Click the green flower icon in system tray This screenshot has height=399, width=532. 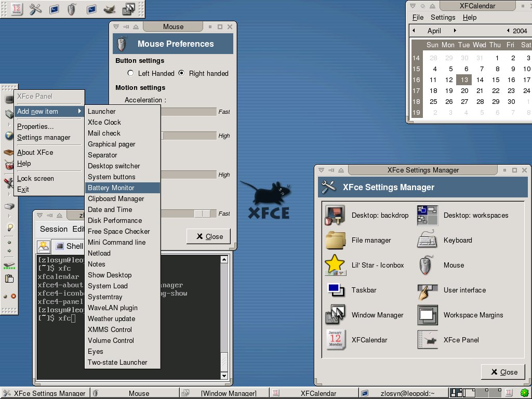(x=525, y=393)
